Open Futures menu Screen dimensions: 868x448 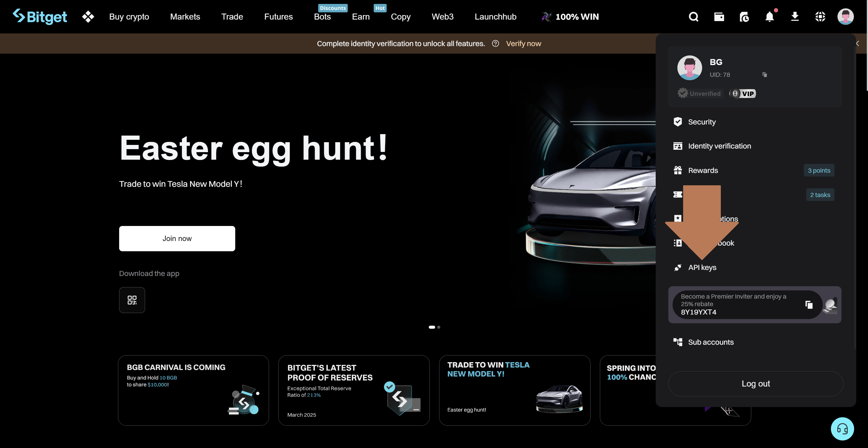278,17
